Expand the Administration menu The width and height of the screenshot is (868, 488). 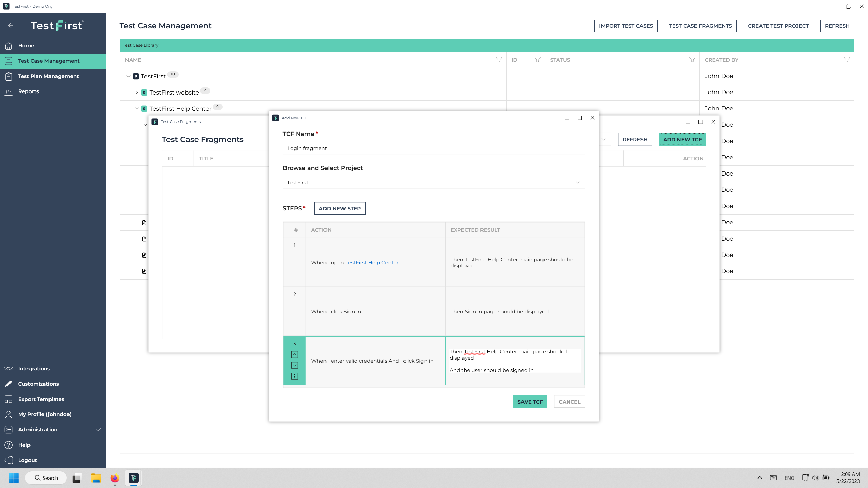(98, 429)
